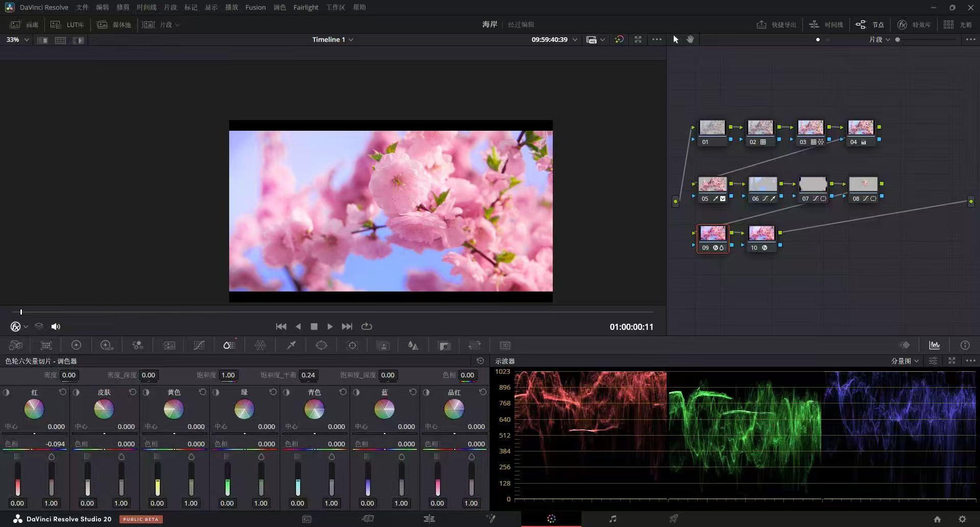Open the clip information panel icon

[x=965, y=346]
